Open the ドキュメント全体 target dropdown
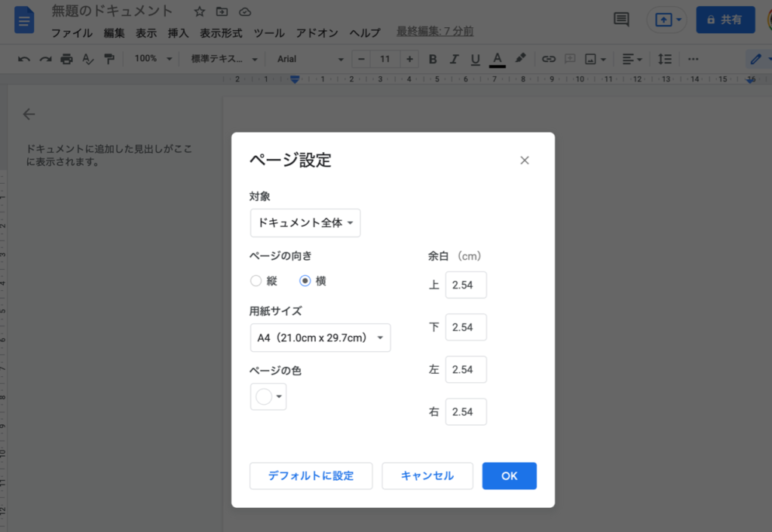Screen dimensions: 772x532 pyautogui.click(x=305, y=223)
